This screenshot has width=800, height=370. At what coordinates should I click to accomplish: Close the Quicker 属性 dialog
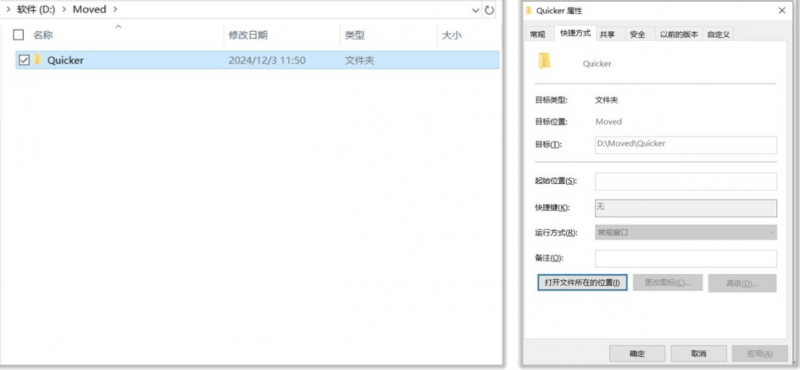(782, 10)
